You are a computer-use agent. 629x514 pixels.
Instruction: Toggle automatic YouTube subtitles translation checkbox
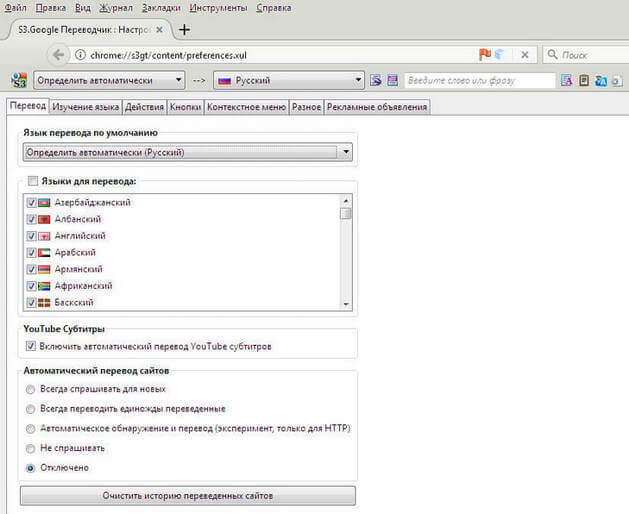pyautogui.click(x=31, y=346)
